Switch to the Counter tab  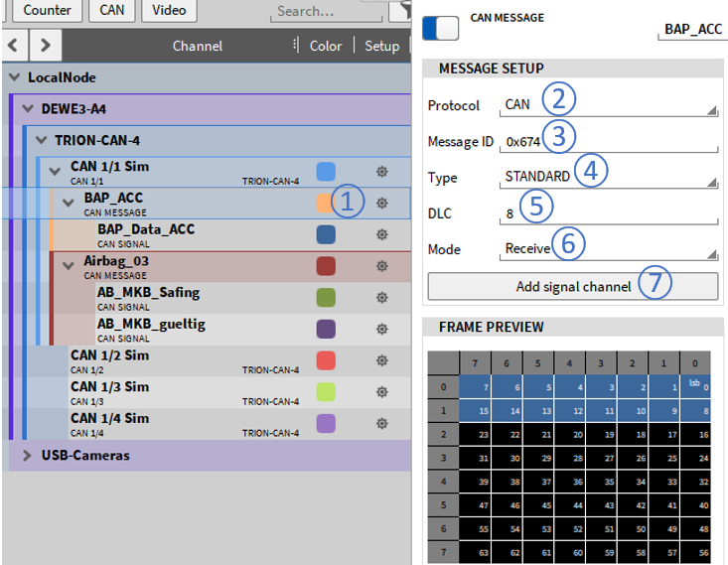47,10
